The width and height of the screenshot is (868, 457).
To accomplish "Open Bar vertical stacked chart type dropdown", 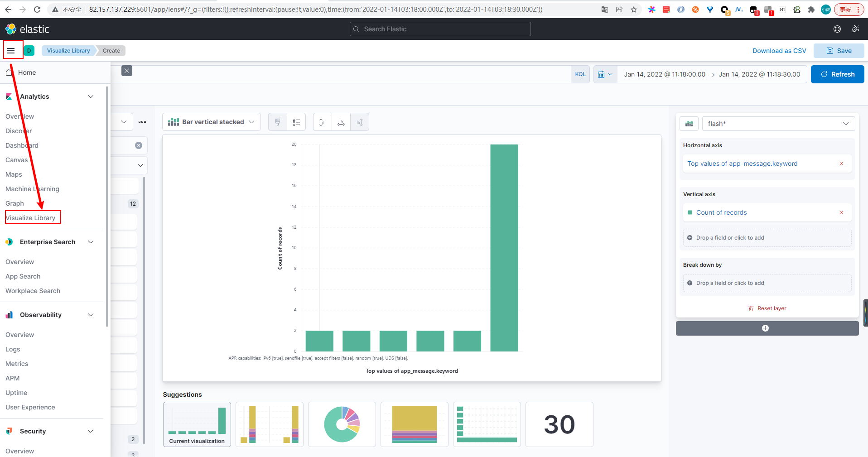I will [x=212, y=122].
